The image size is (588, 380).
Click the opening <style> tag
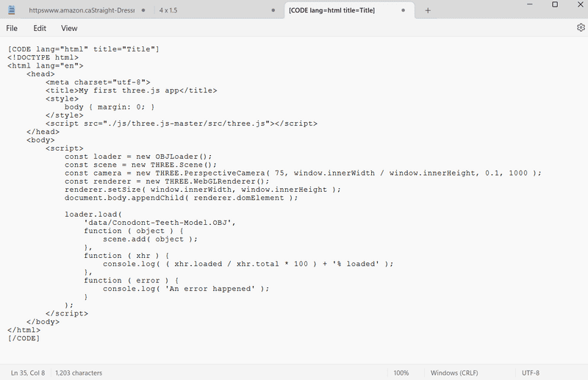coord(62,98)
